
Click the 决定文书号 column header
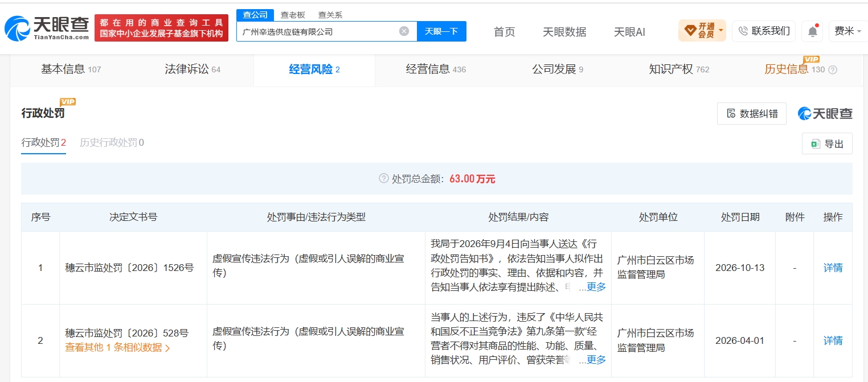pyautogui.click(x=133, y=217)
